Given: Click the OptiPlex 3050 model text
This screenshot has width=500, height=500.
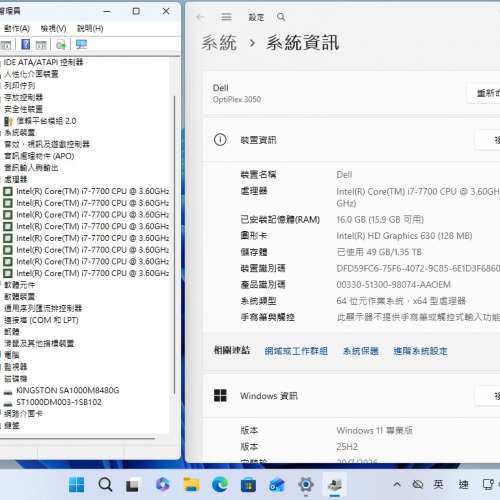Looking at the screenshot, I should tap(237, 99).
